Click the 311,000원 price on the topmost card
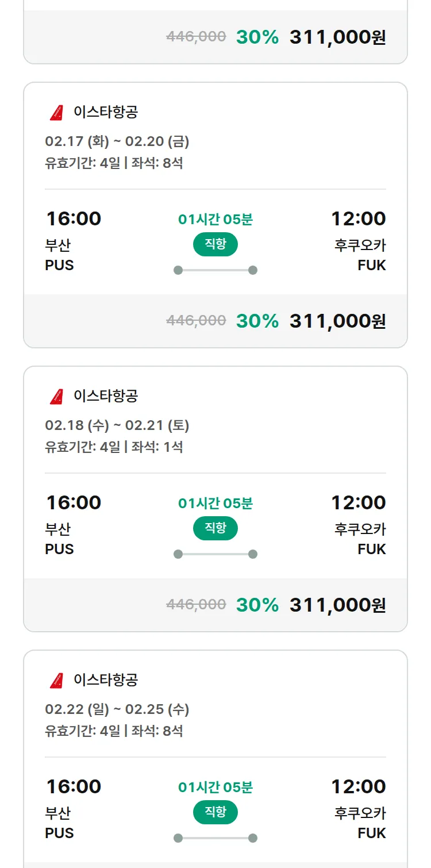Screen dimensions: 431x868 tap(337, 37)
